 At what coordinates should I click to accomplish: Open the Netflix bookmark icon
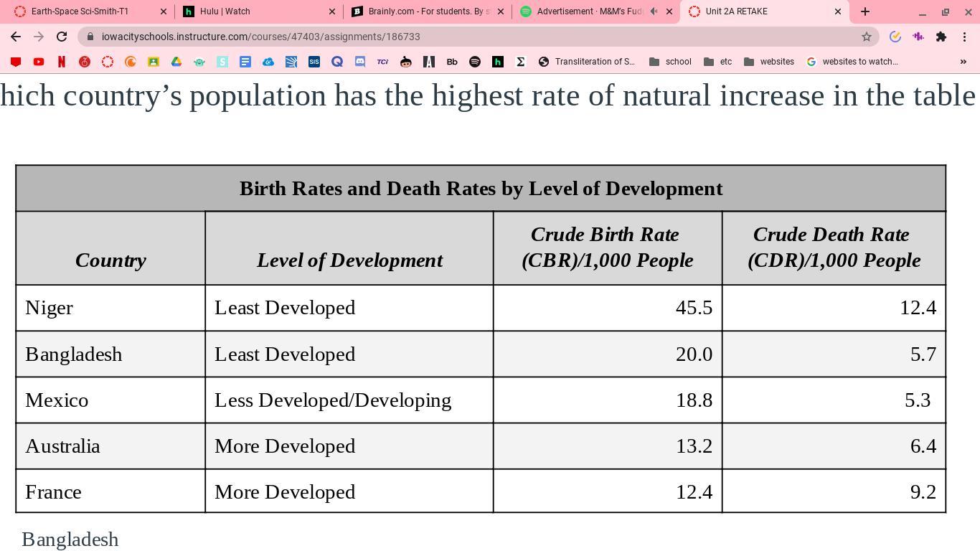(62, 62)
